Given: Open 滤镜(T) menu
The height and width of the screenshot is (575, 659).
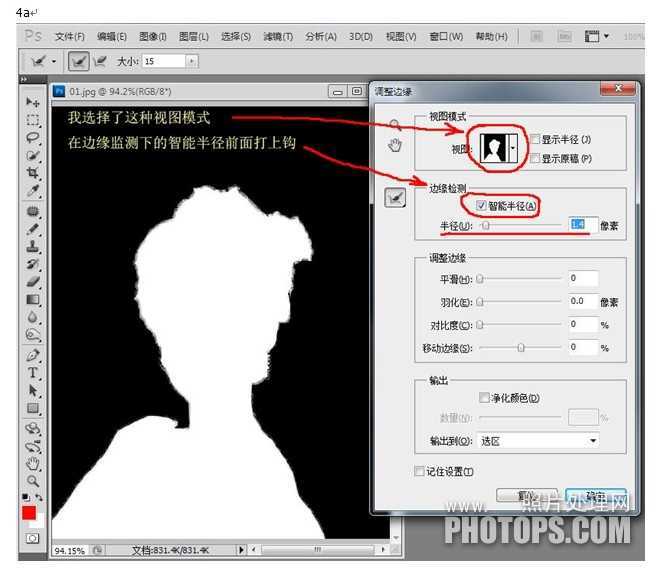Looking at the screenshot, I should (278, 37).
